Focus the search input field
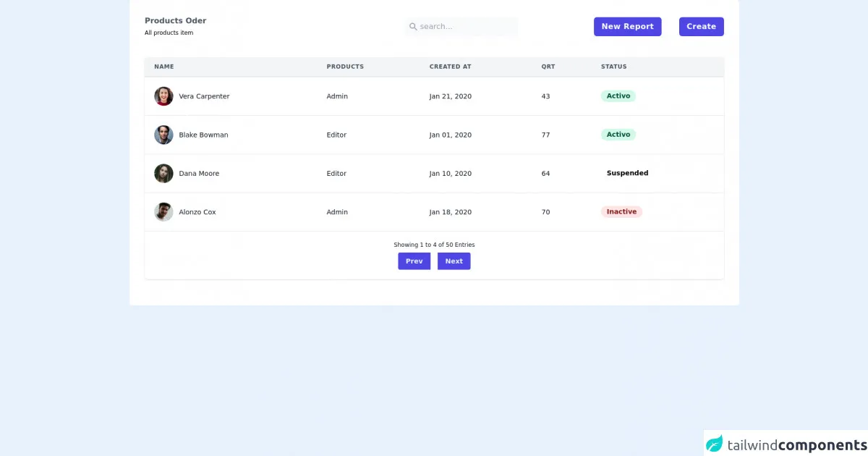The width and height of the screenshot is (868, 456). pyautogui.click(x=467, y=27)
